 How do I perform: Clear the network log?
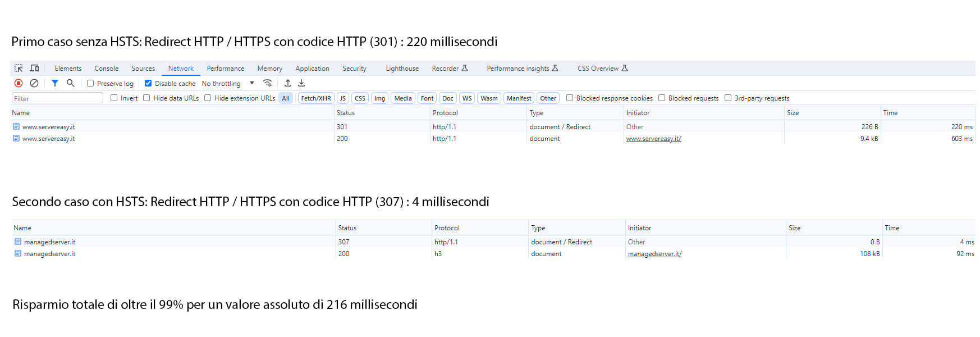point(34,83)
